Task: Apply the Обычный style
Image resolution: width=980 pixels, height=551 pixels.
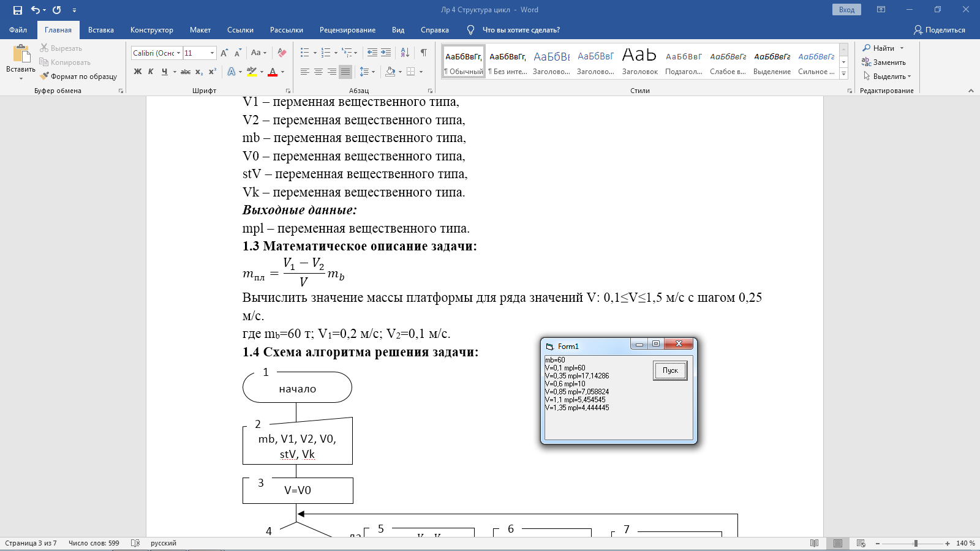Action: click(x=464, y=61)
